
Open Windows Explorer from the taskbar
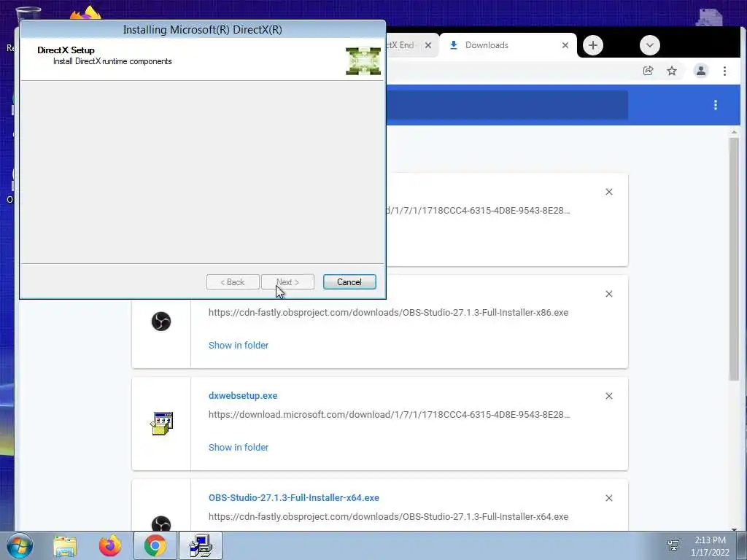(x=65, y=545)
